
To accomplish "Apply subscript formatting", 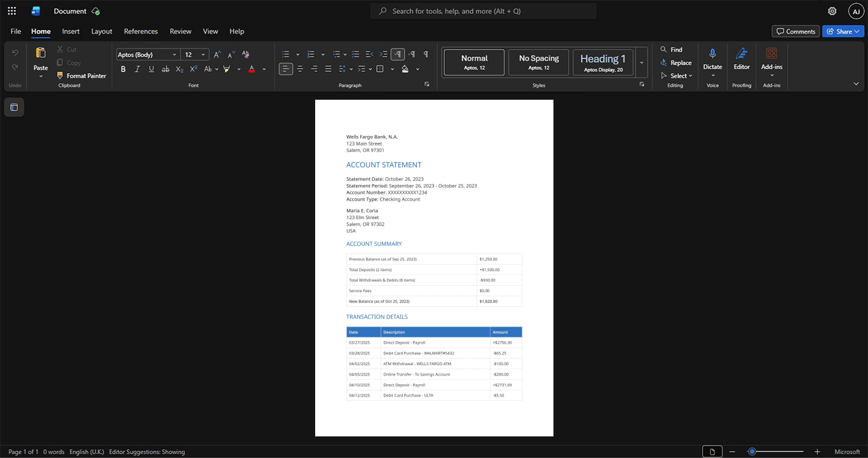I will 180,69.
